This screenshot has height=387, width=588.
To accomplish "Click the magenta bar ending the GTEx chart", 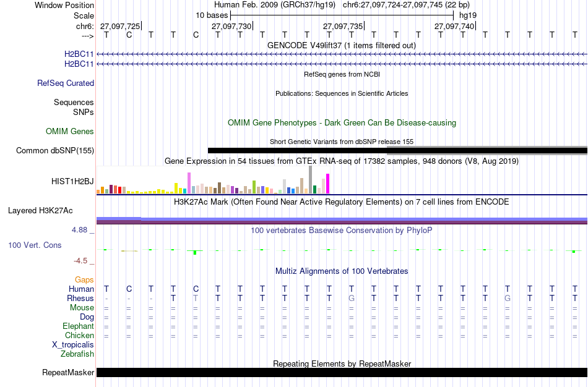I will [328, 184].
